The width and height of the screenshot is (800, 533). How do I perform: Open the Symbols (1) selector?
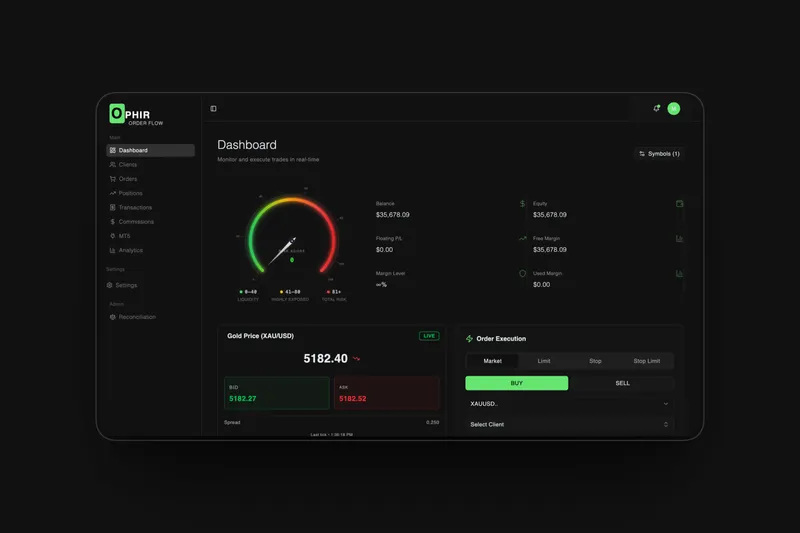[x=659, y=154]
